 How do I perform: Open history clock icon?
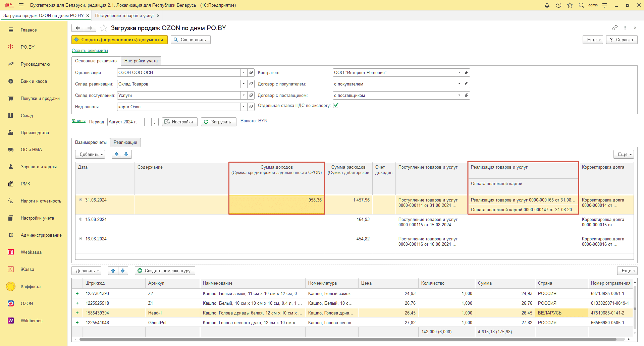click(x=558, y=5)
